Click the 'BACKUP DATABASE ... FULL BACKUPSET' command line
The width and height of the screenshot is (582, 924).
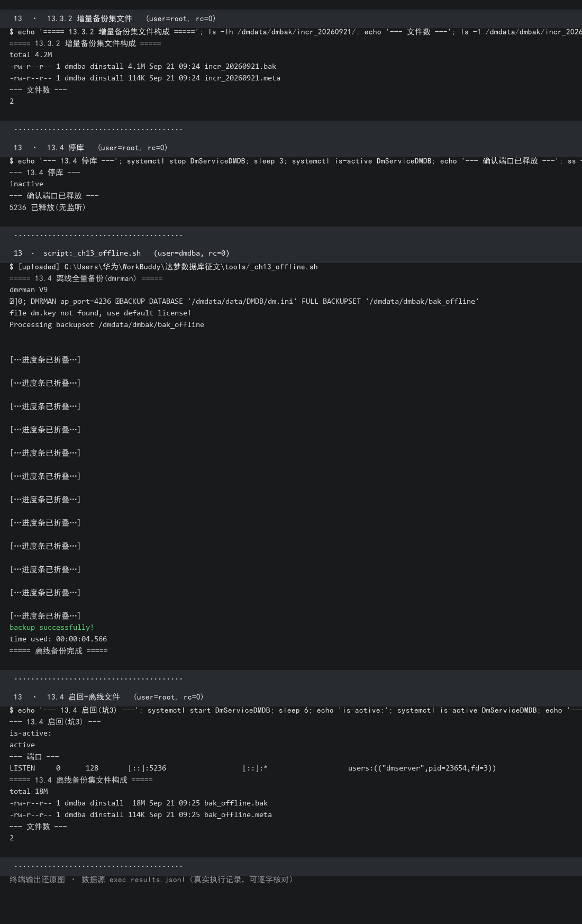244,302
